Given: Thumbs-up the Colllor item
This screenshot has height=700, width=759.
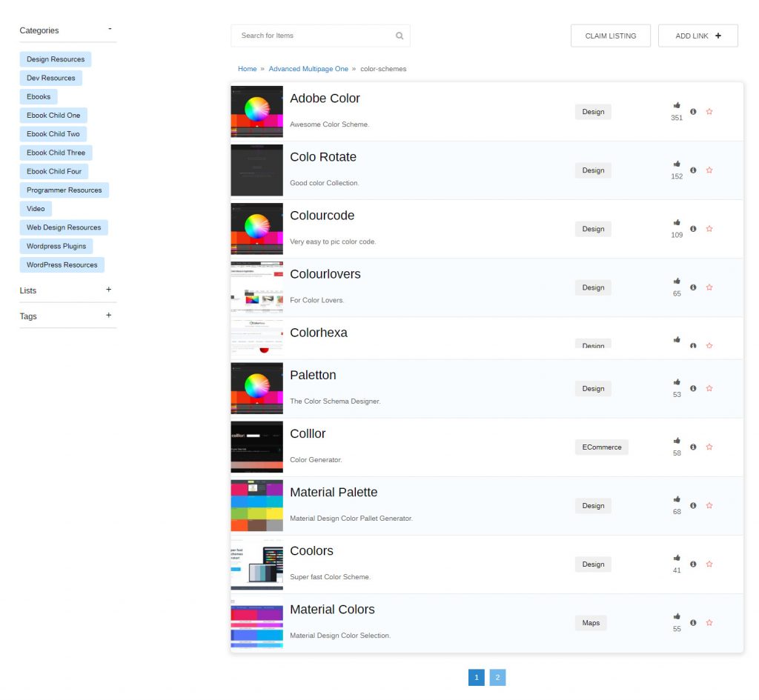Looking at the screenshot, I should click(x=677, y=441).
